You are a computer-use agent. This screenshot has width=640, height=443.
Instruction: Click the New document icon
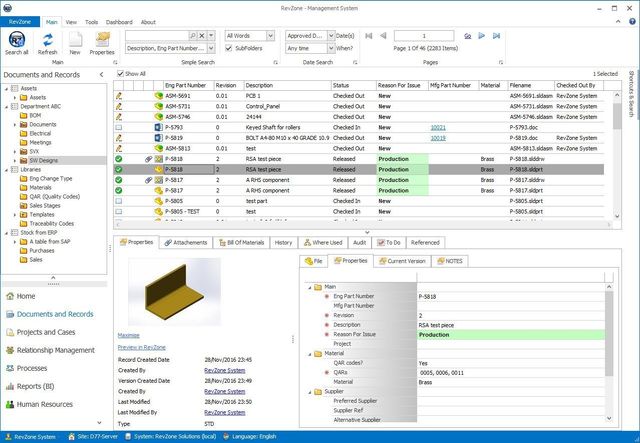[75, 40]
